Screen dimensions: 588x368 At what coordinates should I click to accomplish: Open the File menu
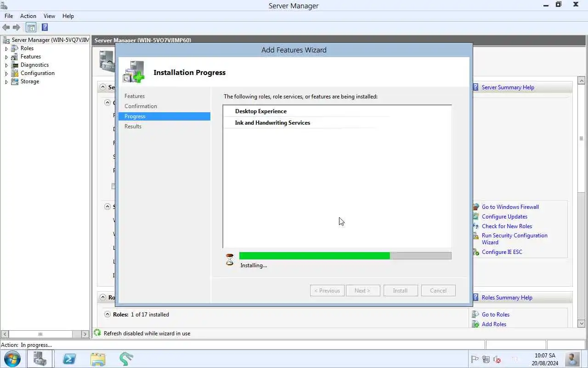[x=9, y=16]
